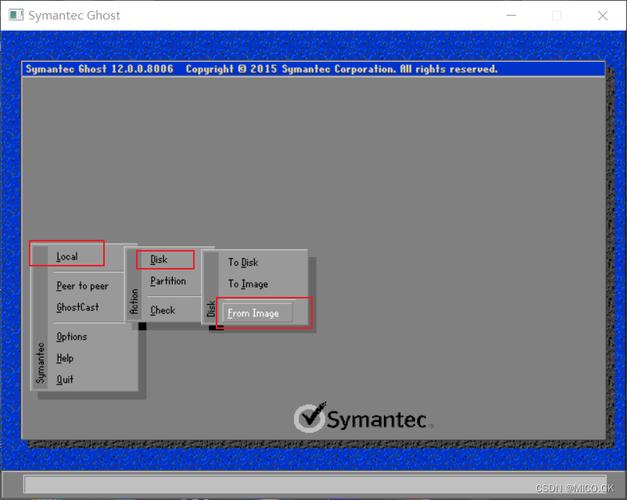Open the Options menu entry
The width and height of the screenshot is (627, 500).
point(72,337)
